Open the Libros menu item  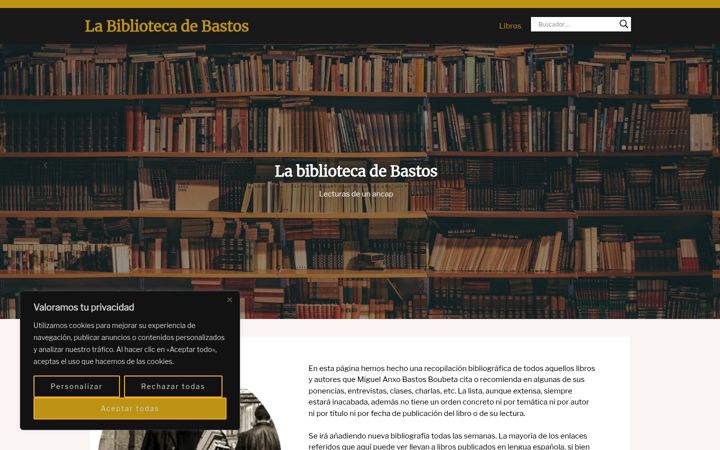click(510, 26)
